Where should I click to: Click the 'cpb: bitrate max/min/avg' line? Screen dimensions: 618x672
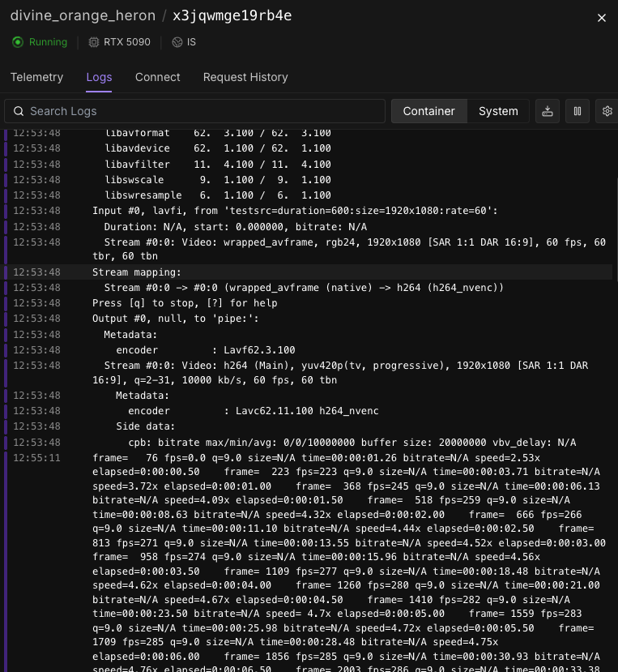point(309,443)
